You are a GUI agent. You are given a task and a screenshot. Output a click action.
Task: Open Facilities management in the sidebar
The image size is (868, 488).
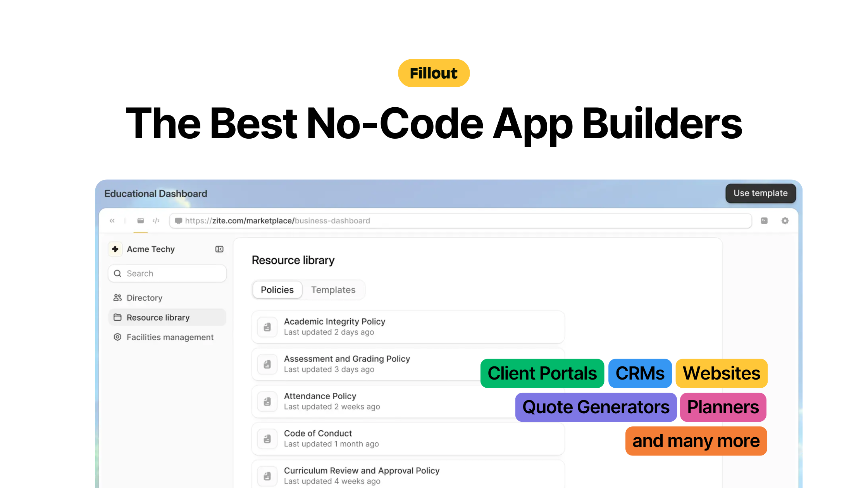[x=167, y=337]
